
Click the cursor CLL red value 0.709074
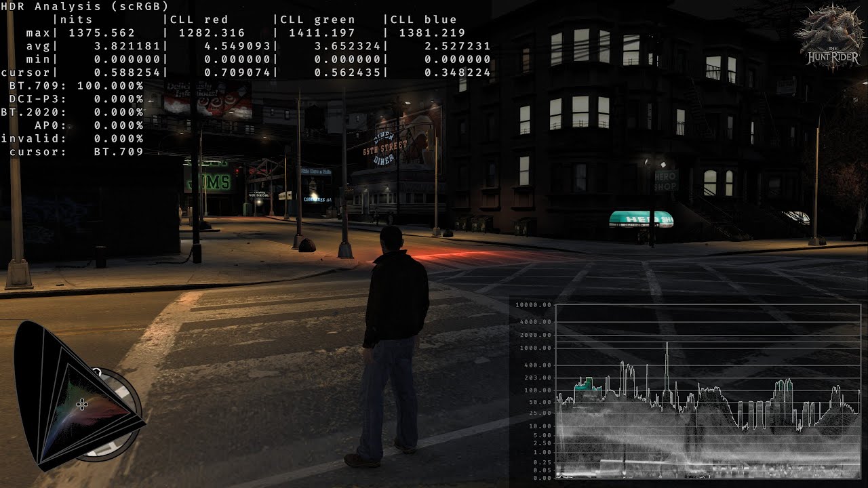[237, 73]
